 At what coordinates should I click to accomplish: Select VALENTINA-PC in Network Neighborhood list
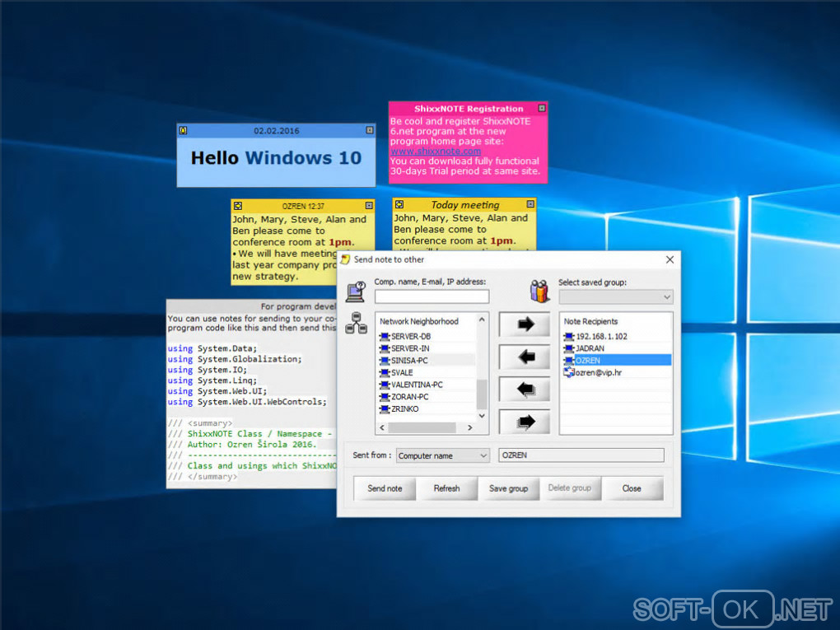[x=417, y=385]
